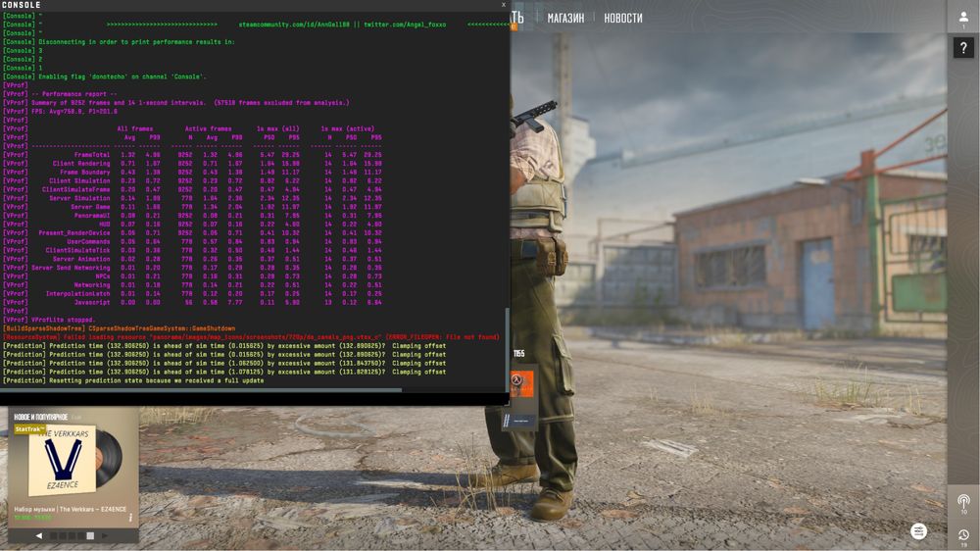This screenshot has height=551, width=980.
Task: Click the info icon on music kit card
Action: coord(130,518)
